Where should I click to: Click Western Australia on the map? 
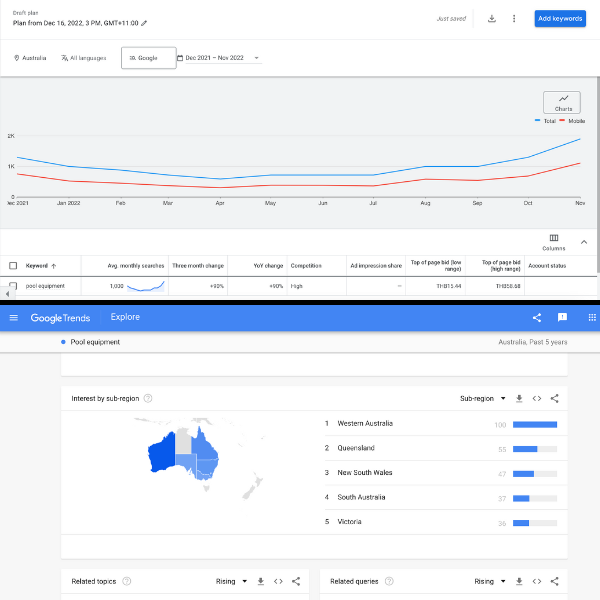(161, 453)
